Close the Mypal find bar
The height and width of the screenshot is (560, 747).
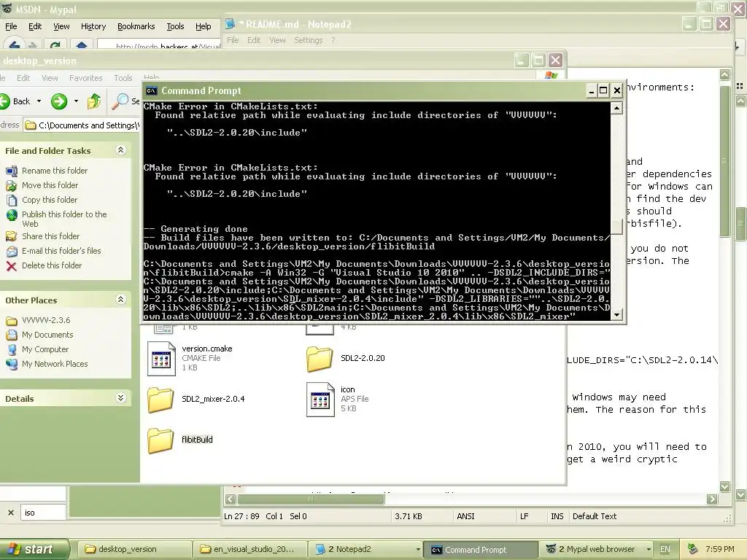point(10,513)
